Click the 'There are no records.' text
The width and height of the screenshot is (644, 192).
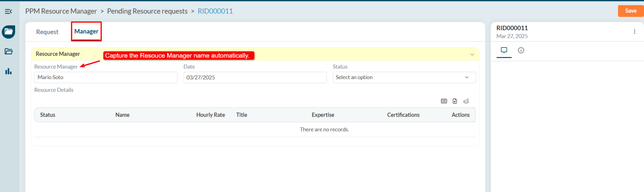pyautogui.click(x=324, y=130)
